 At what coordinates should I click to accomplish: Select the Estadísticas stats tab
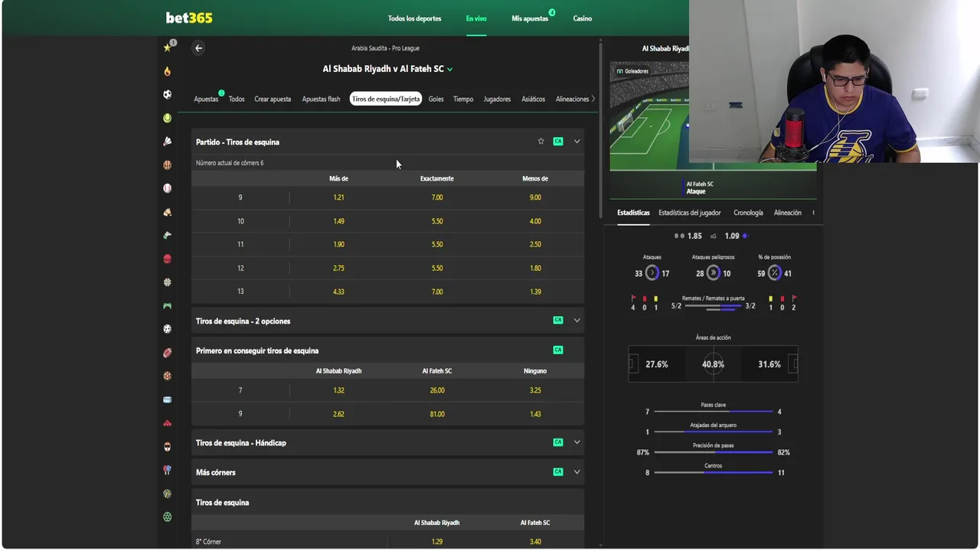pyautogui.click(x=633, y=213)
